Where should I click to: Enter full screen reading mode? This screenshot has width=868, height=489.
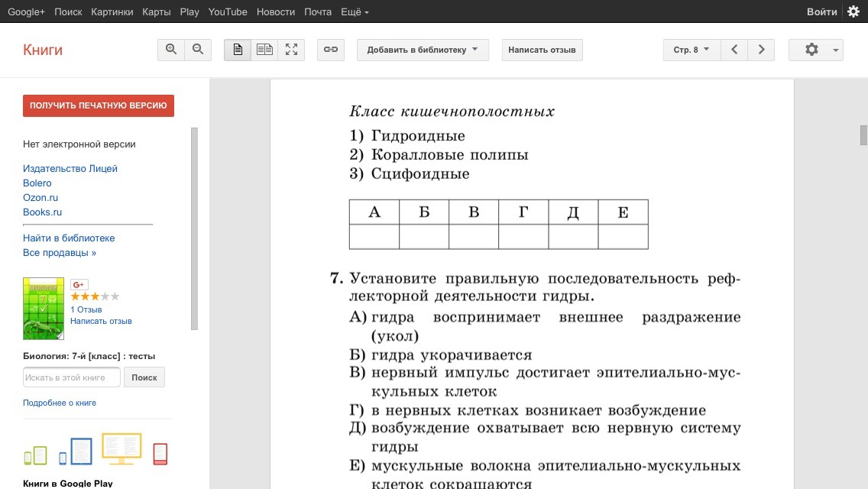click(291, 50)
